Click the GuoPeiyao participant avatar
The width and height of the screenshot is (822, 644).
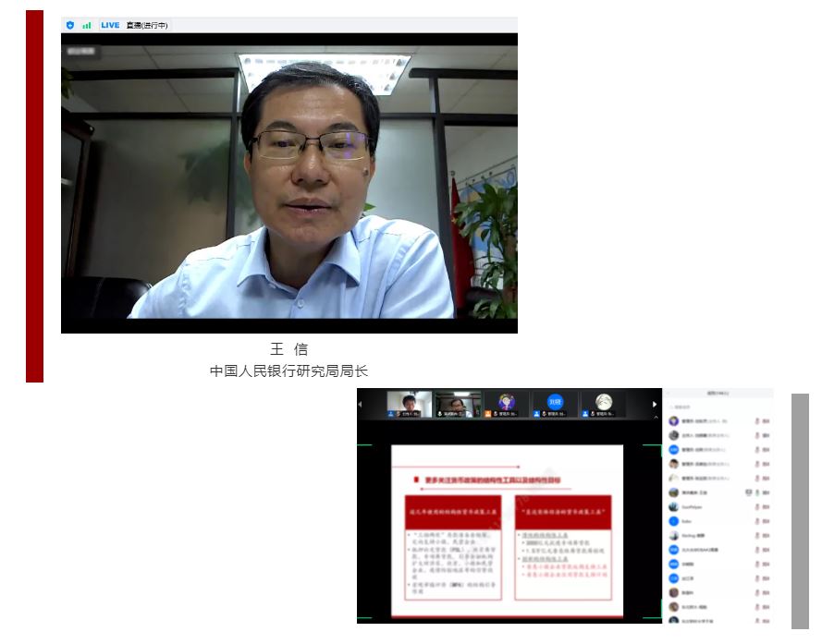coord(674,507)
